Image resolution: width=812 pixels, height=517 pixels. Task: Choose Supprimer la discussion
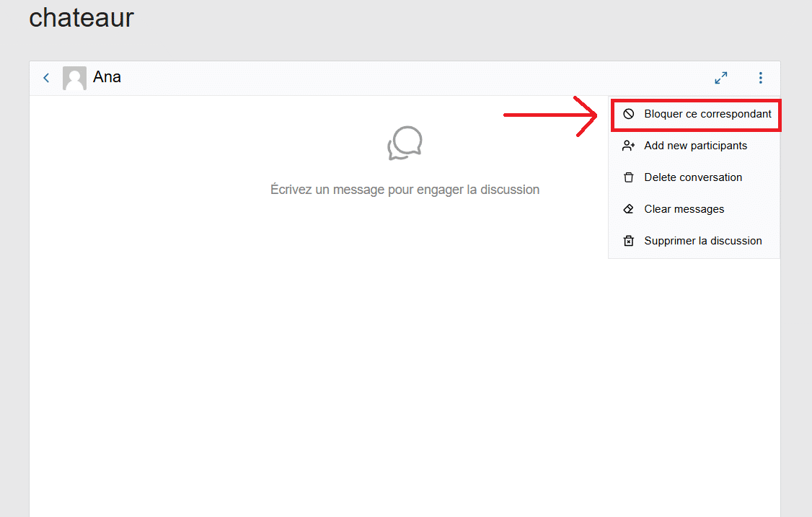coord(694,240)
